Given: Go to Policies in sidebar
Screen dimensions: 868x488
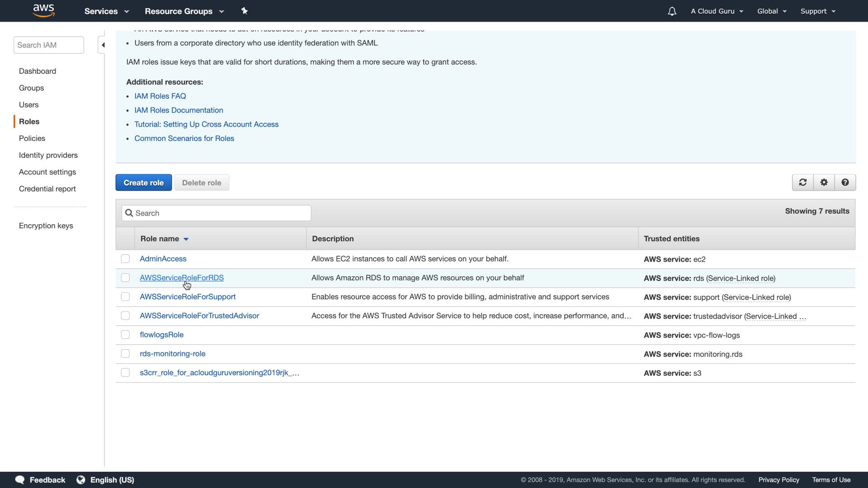Looking at the screenshot, I should tap(32, 138).
